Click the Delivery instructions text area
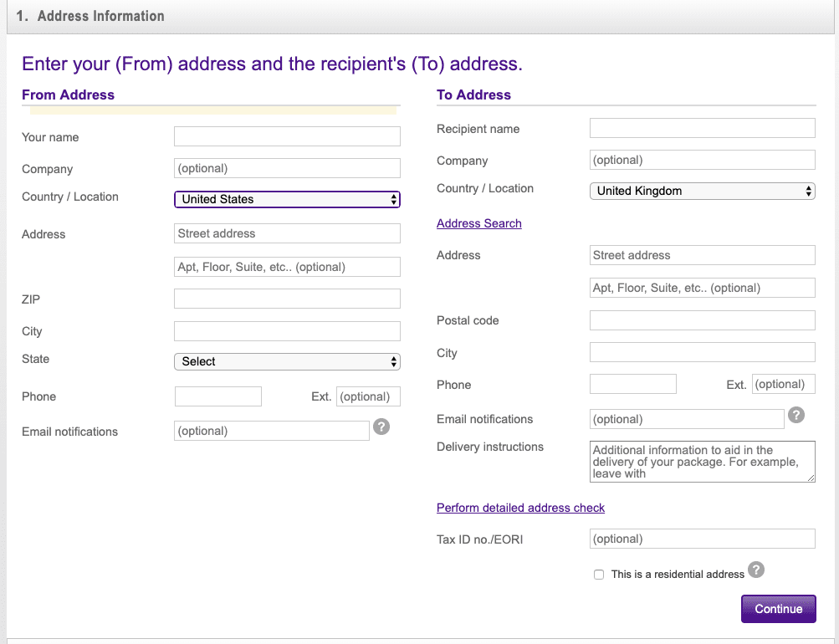 click(x=702, y=462)
